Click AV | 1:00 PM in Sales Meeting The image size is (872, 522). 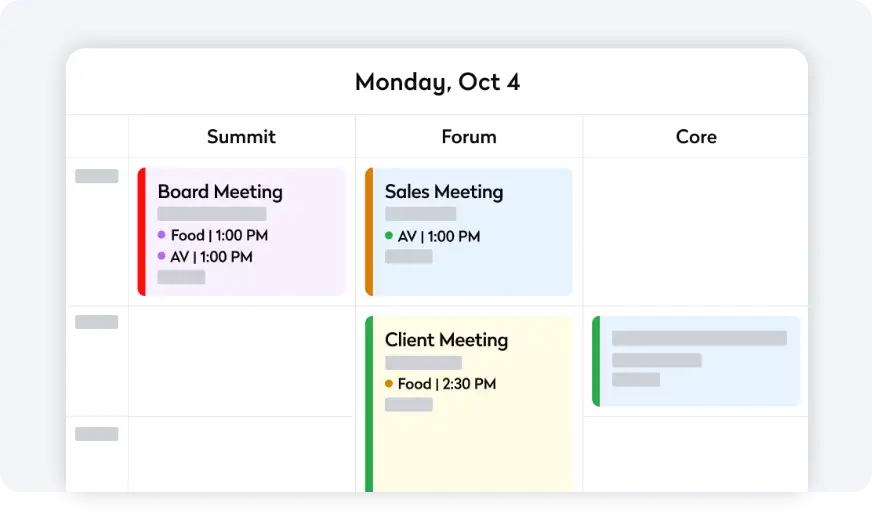[439, 237]
